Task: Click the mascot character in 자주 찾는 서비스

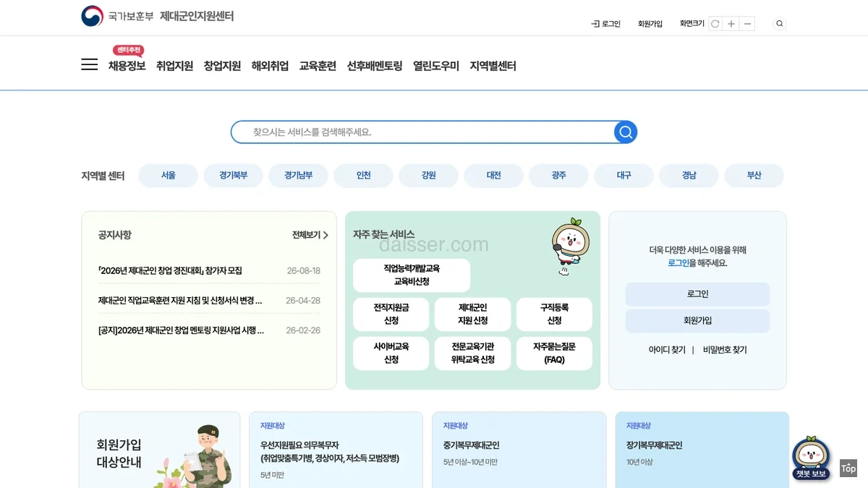Action: (569, 246)
